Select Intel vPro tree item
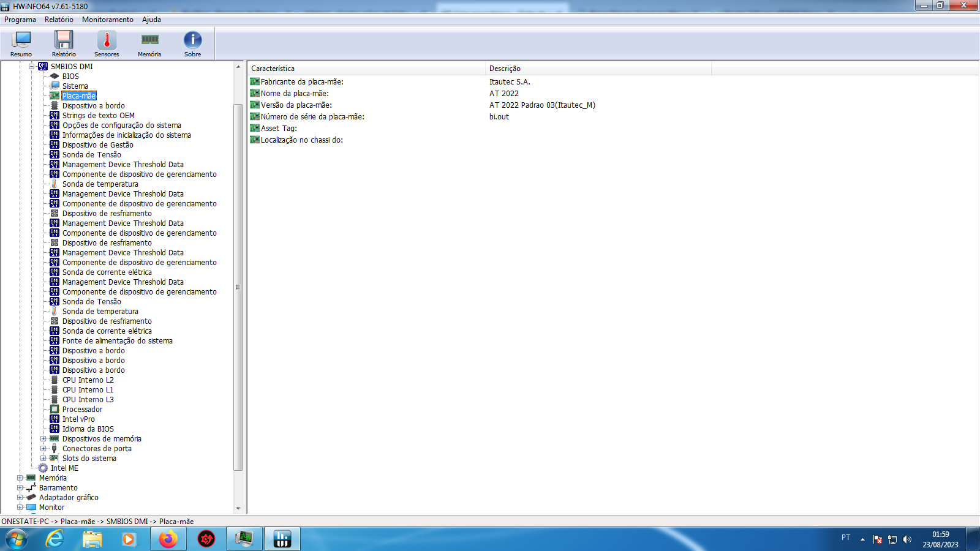 coord(78,419)
